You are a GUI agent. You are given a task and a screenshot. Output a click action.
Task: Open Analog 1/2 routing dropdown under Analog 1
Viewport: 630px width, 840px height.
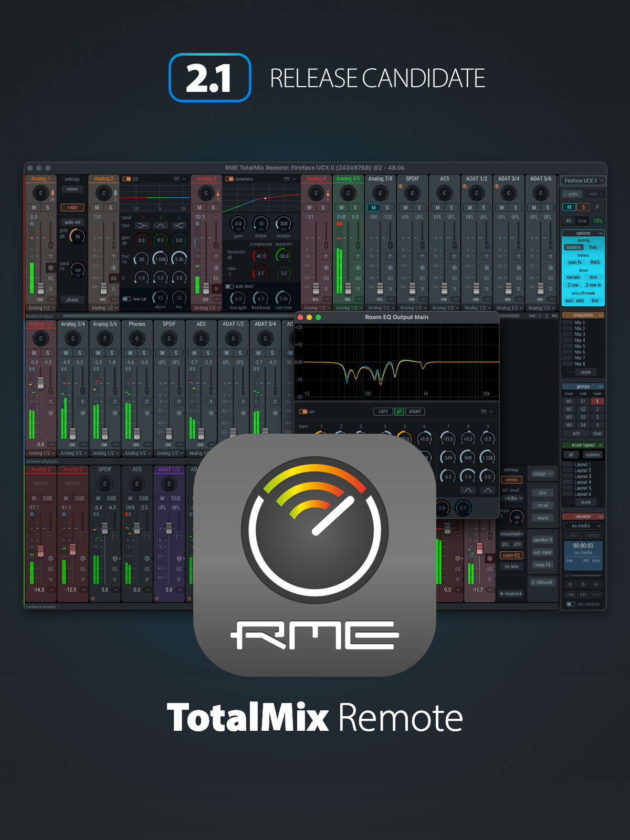pyautogui.click(x=41, y=308)
